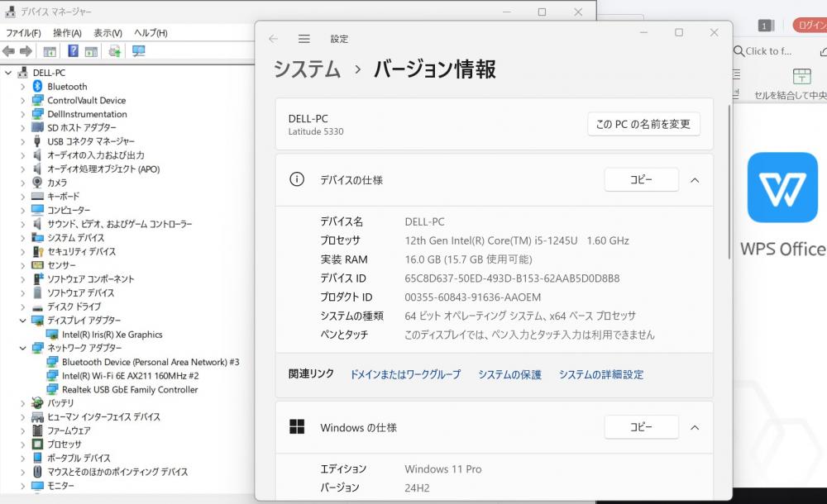
Task: Open the ドメインまたはワークグループ link
Action: [405, 374]
